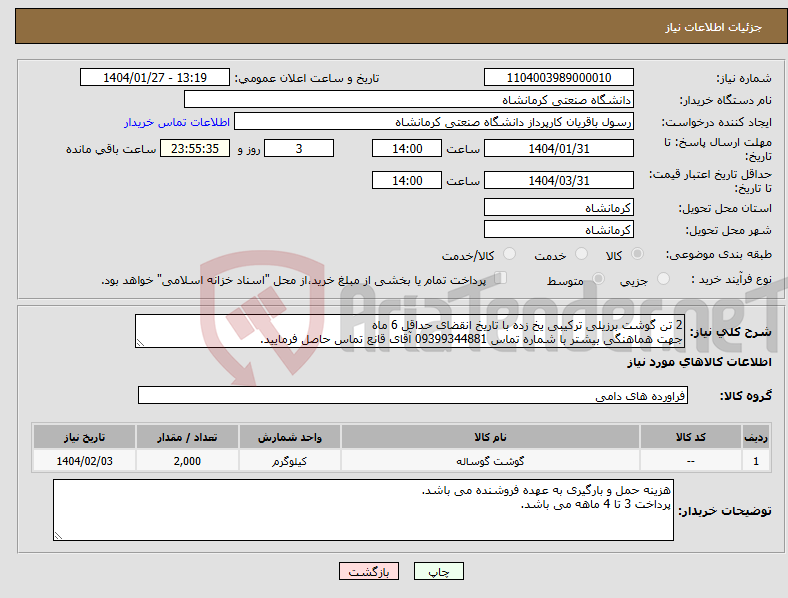
Task: Click the general description text area
Action: (410, 331)
